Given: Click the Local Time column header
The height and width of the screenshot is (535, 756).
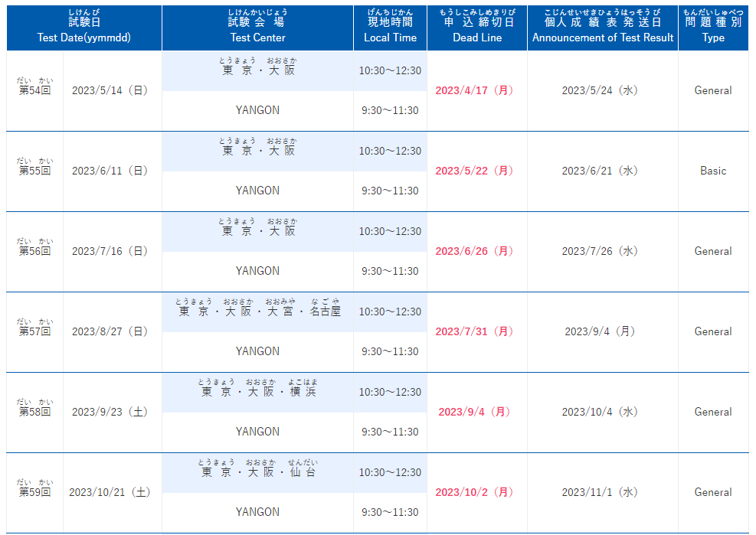Looking at the screenshot, I should (390, 28).
